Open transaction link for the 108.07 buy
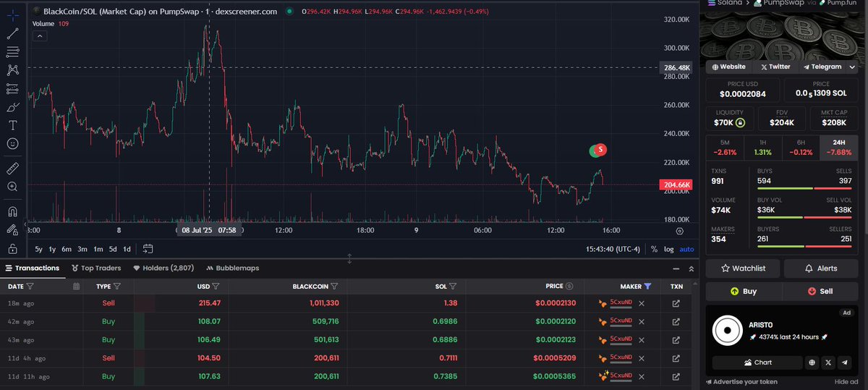This screenshot has width=868, height=390. [x=676, y=321]
